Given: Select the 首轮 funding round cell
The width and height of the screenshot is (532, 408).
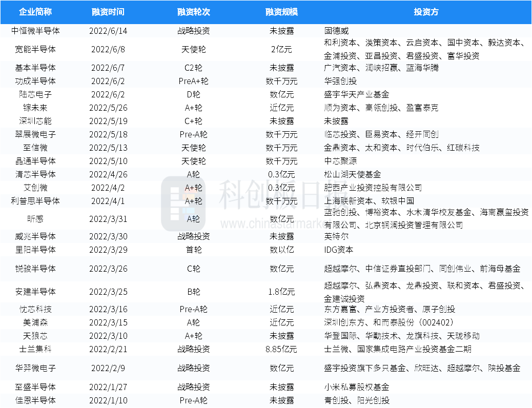Looking at the screenshot, I should (193, 250).
